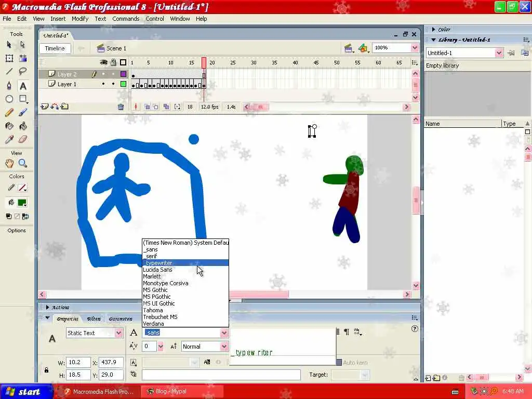Select the Pen tool

(9, 86)
